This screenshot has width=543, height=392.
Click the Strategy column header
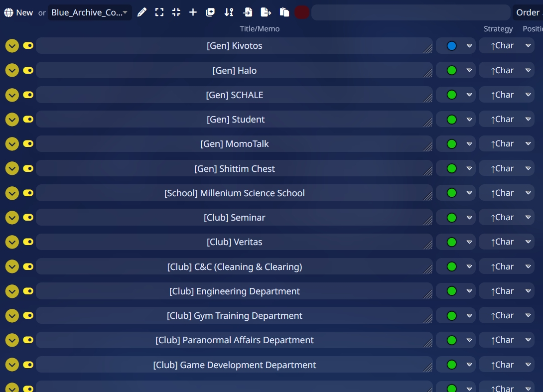click(498, 29)
